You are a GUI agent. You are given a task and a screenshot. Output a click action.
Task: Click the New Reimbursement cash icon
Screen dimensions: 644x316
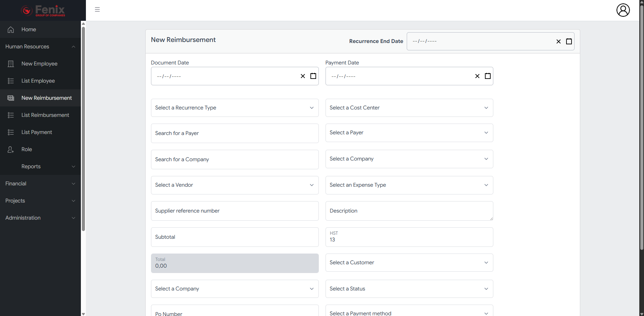tap(11, 98)
